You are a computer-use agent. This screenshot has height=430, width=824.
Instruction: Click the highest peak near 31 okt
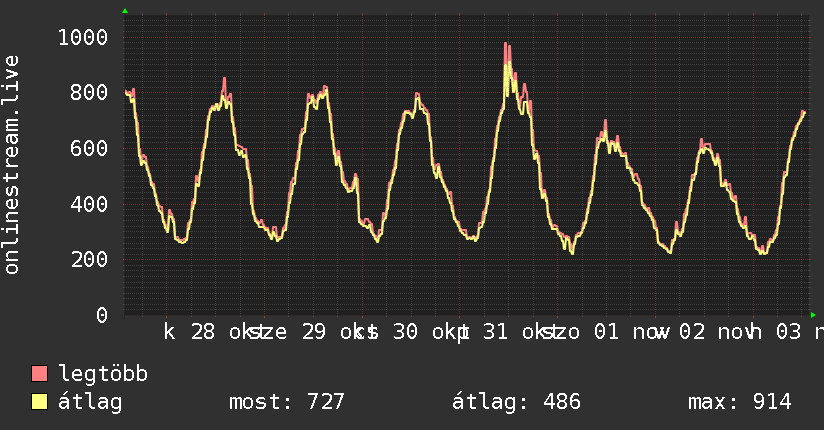pos(507,44)
